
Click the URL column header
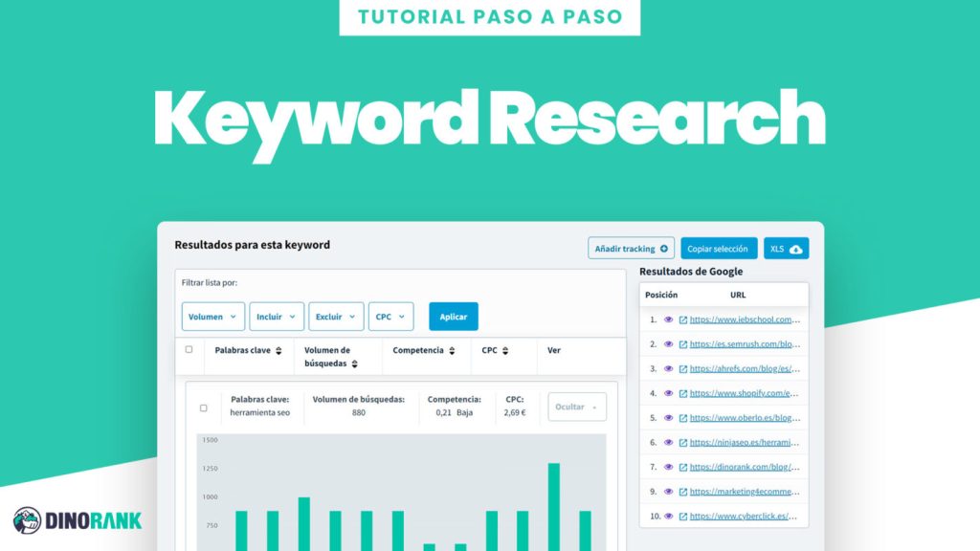[x=738, y=295]
